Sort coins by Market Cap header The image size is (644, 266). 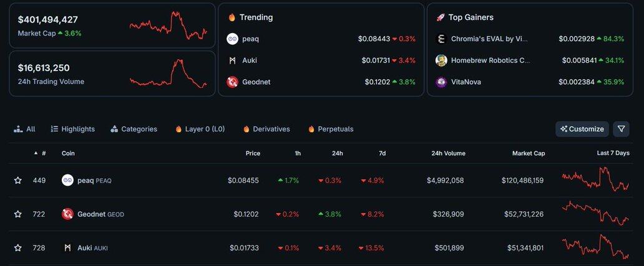point(528,153)
